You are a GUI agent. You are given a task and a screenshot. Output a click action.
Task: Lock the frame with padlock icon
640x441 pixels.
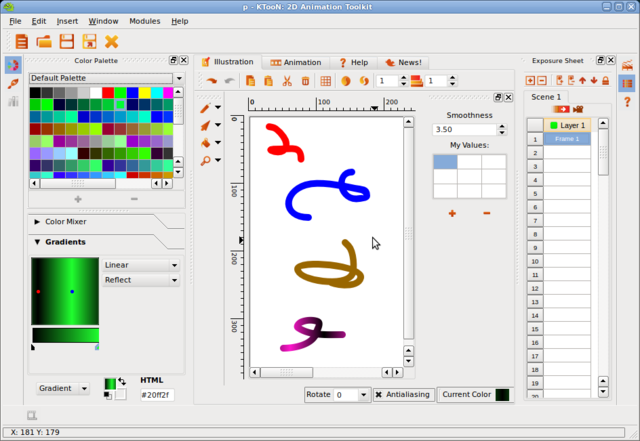click(606, 80)
